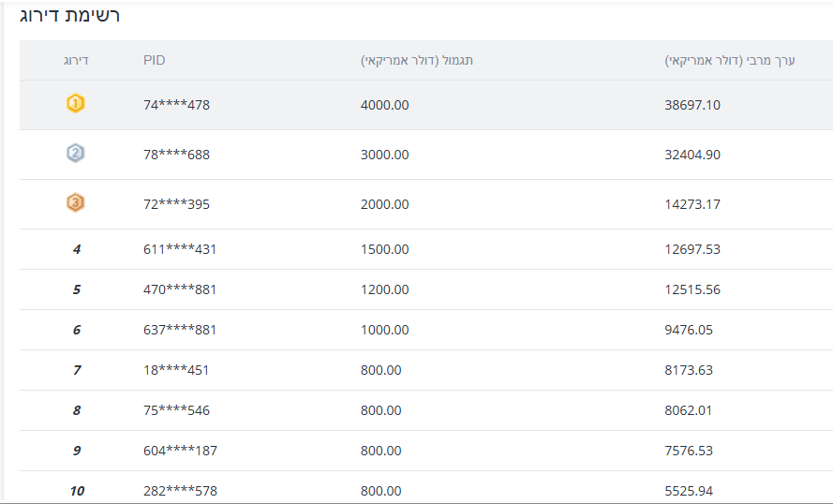Click the bronze third-place medal icon
The image size is (833, 504).
(76, 202)
